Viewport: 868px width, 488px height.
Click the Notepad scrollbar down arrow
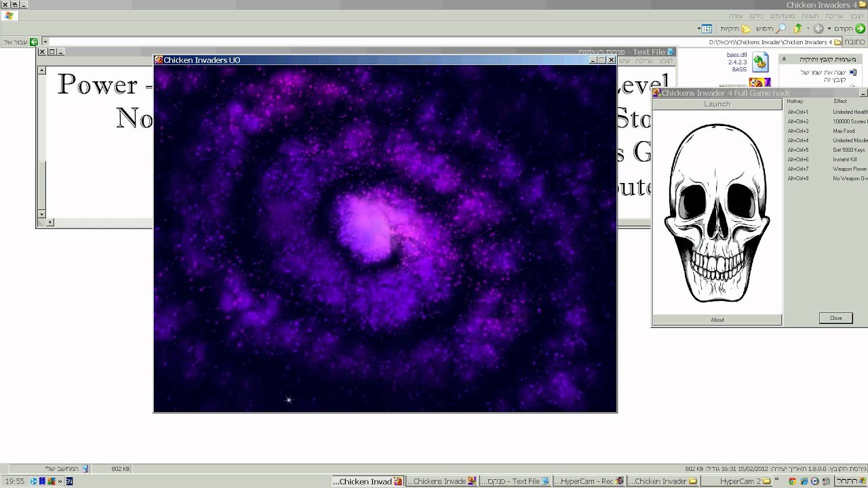42,214
